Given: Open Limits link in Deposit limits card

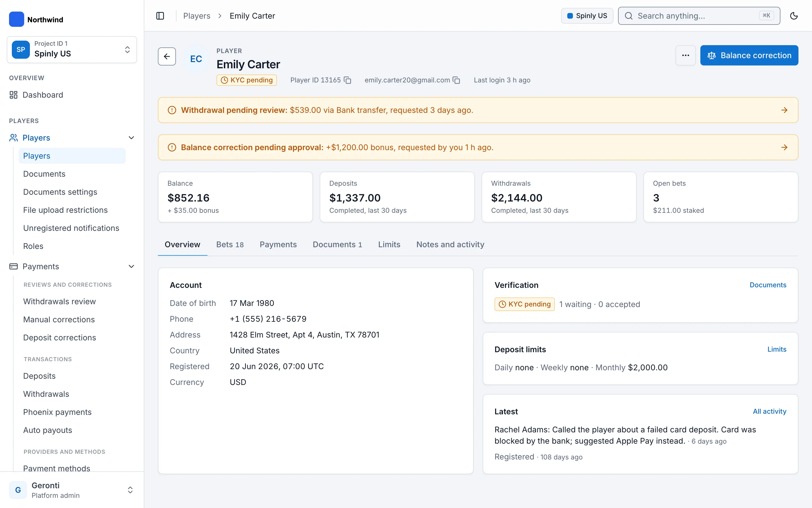Looking at the screenshot, I should click(x=777, y=349).
